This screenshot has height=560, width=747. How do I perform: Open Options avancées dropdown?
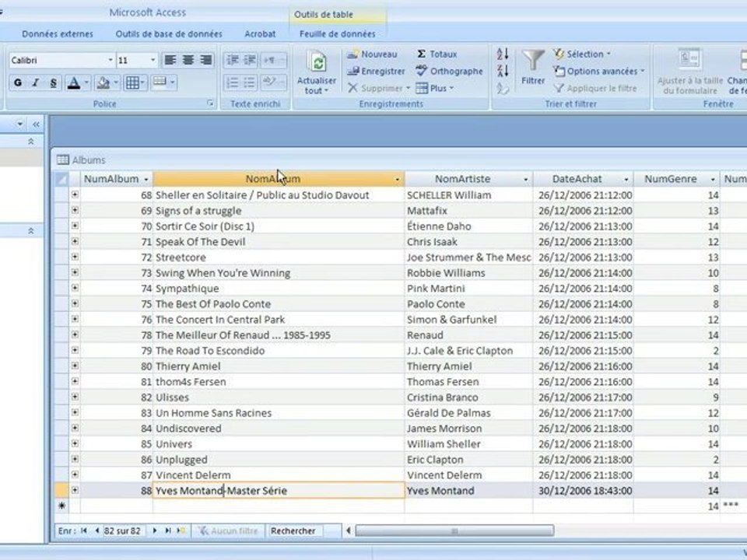[x=598, y=71]
